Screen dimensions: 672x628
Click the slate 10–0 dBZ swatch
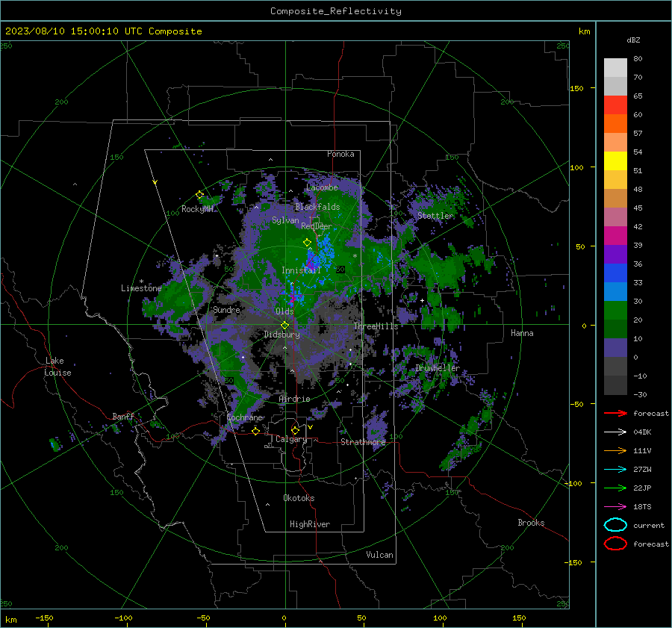[615, 348]
